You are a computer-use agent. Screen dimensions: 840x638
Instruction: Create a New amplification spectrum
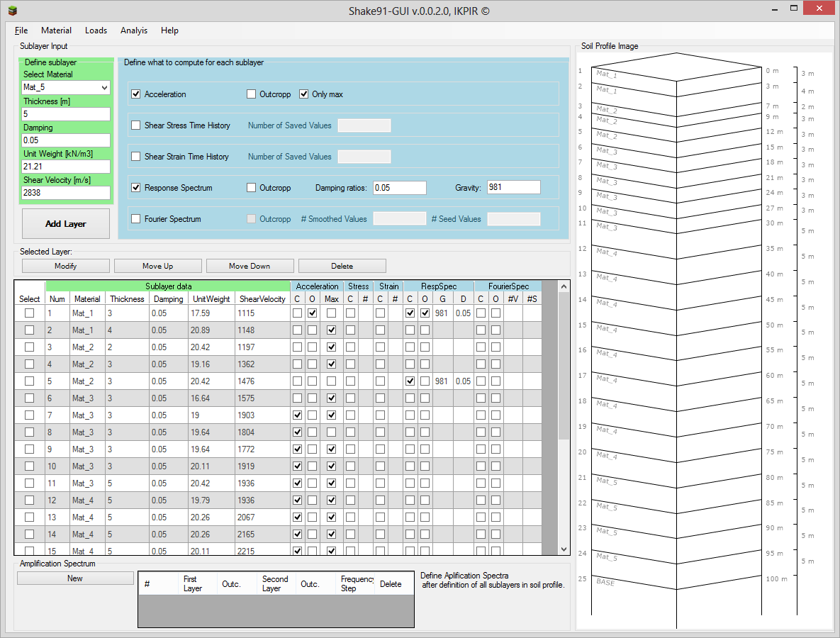point(75,578)
